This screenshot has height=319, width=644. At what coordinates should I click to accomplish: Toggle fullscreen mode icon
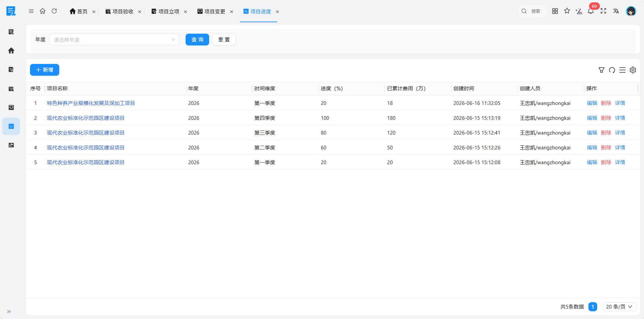tap(603, 11)
